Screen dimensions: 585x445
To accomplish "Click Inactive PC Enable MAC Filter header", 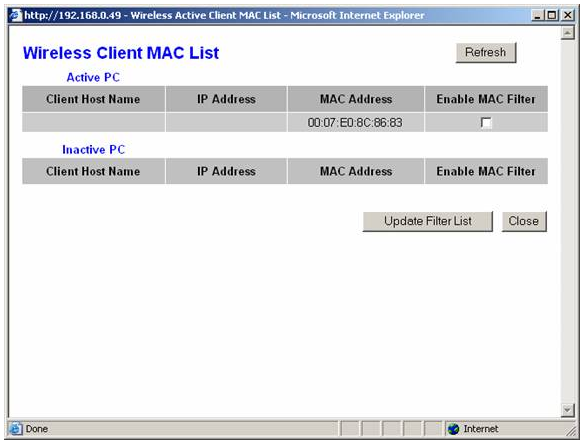I will [x=486, y=171].
